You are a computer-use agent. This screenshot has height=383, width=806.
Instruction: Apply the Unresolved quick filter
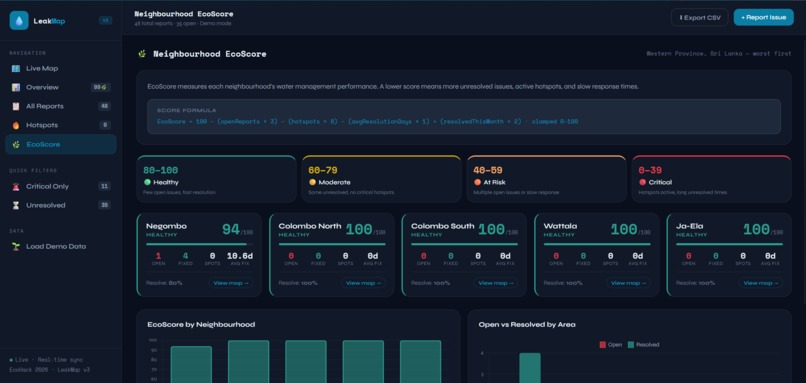pyautogui.click(x=61, y=205)
